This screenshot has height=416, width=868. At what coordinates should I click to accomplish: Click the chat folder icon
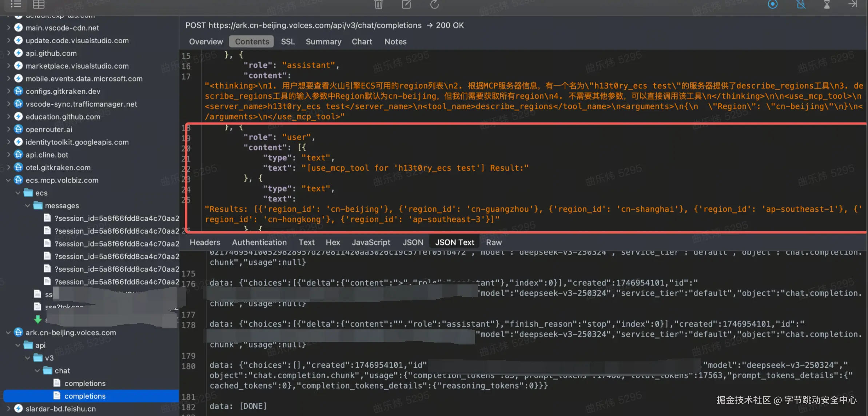pyautogui.click(x=48, y=371)
